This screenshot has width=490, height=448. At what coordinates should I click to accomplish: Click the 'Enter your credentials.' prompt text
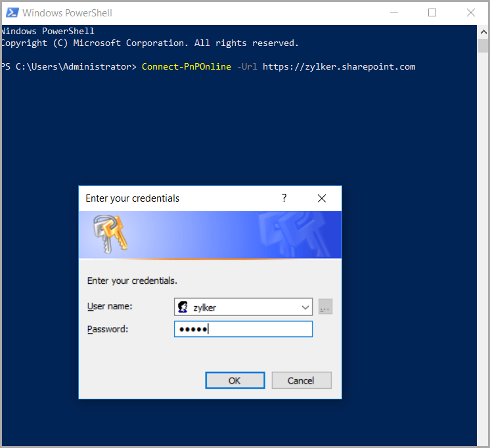click(x=132, y=280)
